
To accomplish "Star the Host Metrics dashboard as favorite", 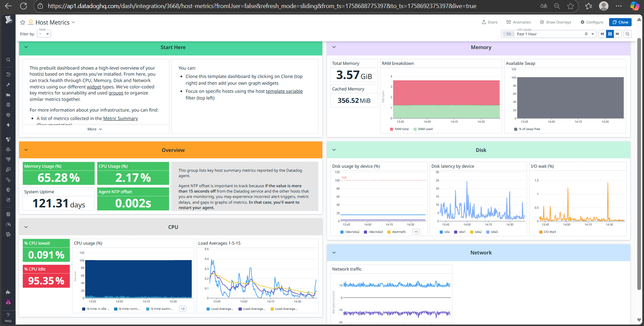I will click(x=23, y=22).
